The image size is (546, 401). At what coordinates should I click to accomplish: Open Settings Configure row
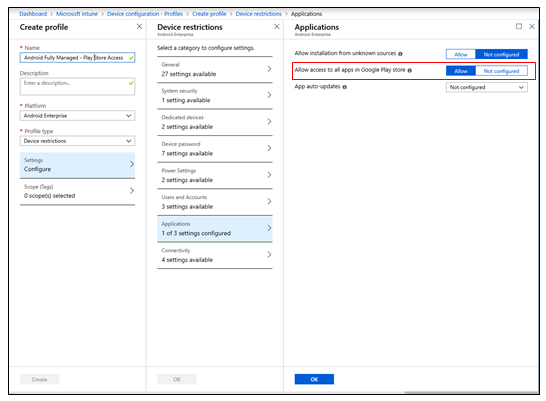click(77, 165)
